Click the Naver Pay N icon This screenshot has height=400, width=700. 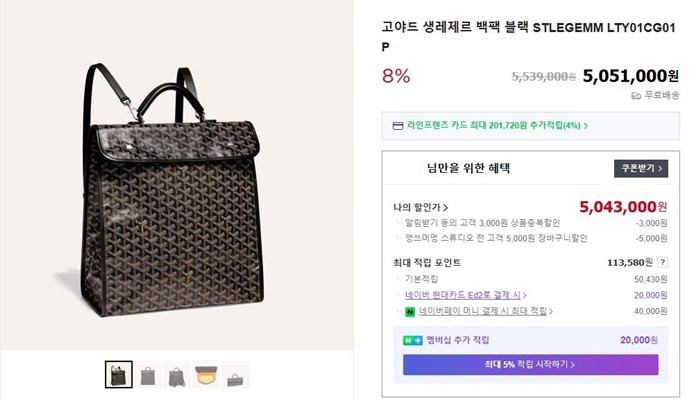[x=412, y=311]
